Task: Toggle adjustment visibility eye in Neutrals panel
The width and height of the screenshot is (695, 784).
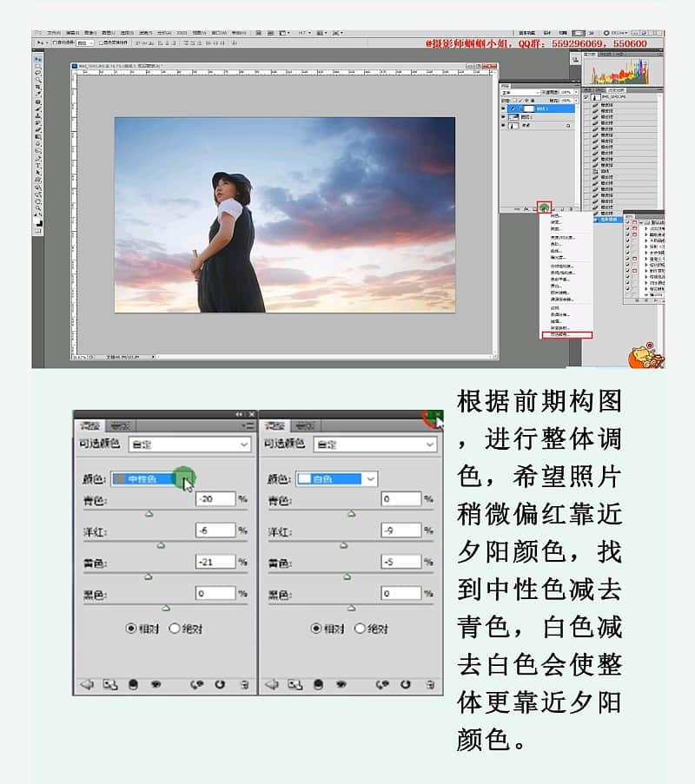Action: 156,684
